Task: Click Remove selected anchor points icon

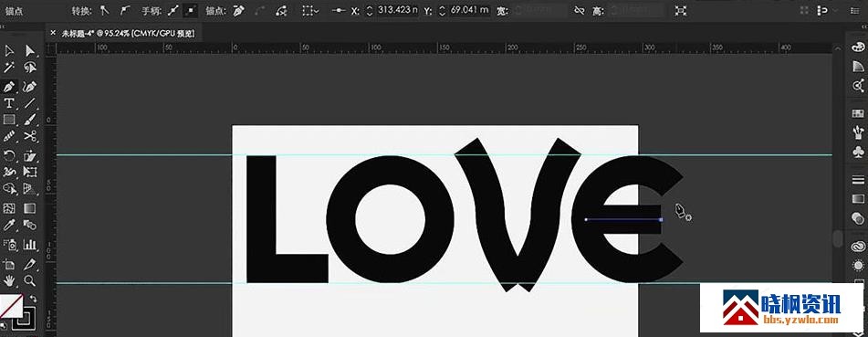Action: [x=238, y=10]
